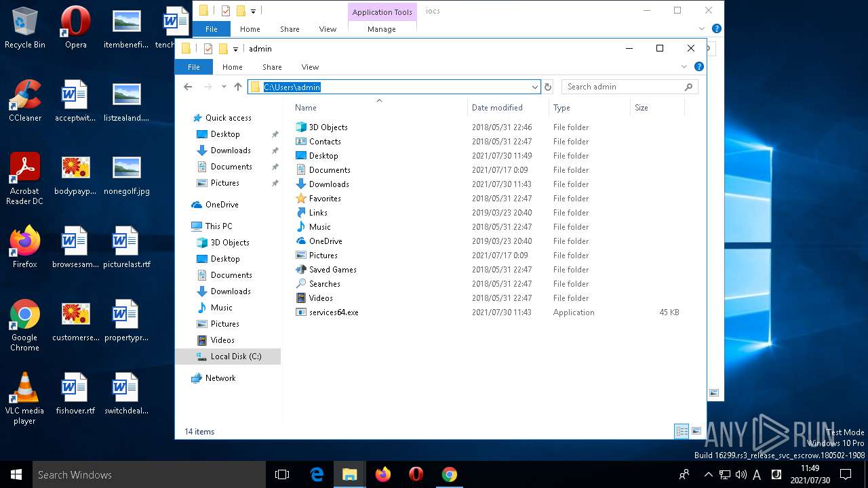Open the Downloads folder in file list
The width and height of the screenshot is (868, 488).
coord(322,184)
